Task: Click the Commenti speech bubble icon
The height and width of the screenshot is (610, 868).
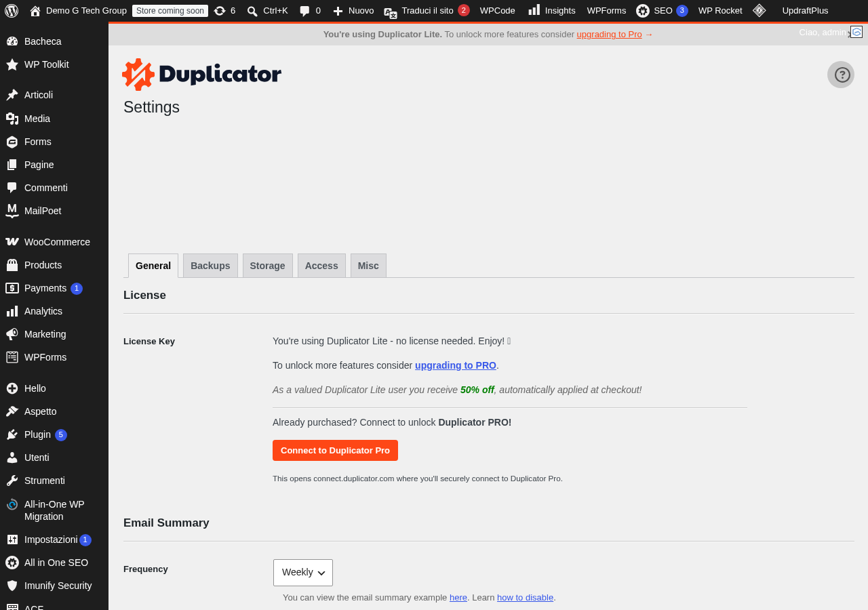Action: (12, 188)
